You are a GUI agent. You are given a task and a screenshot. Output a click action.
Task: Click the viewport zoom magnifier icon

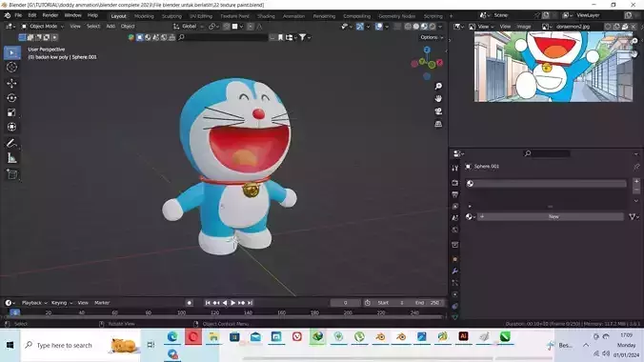[438, 86]
